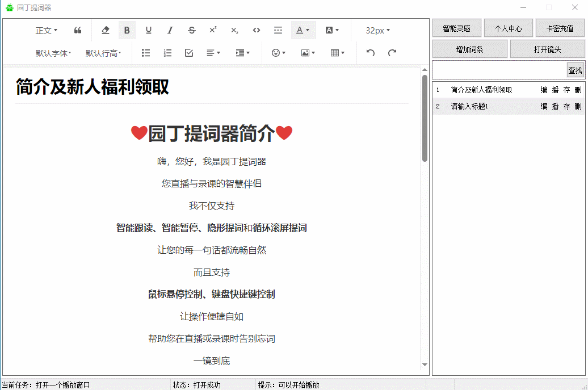Insert an inline code block

(x=257, y=30)
